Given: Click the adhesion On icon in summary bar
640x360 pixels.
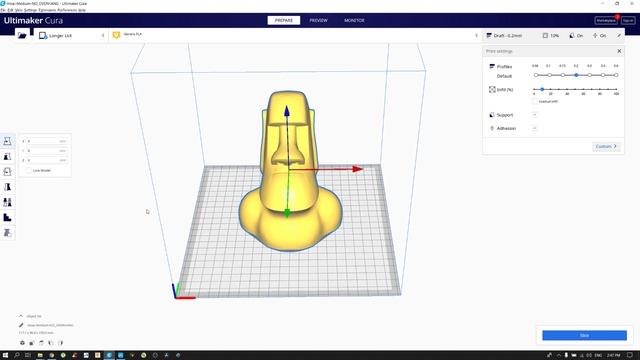Looking at the screenshot, I should click(595, 36).
